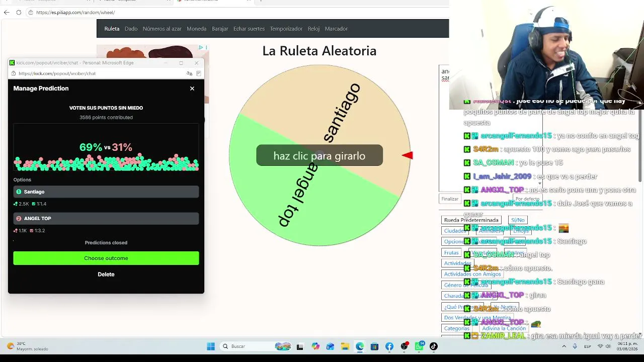This screenshot has width=644, height=362.
Task: Switch to Microsoft Edge on the taskbar
Action: 360,346
